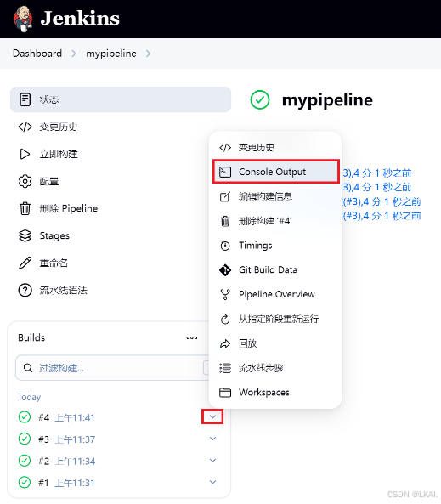
Task: Click the replay share-arrow icon
Action: [225, 343]
